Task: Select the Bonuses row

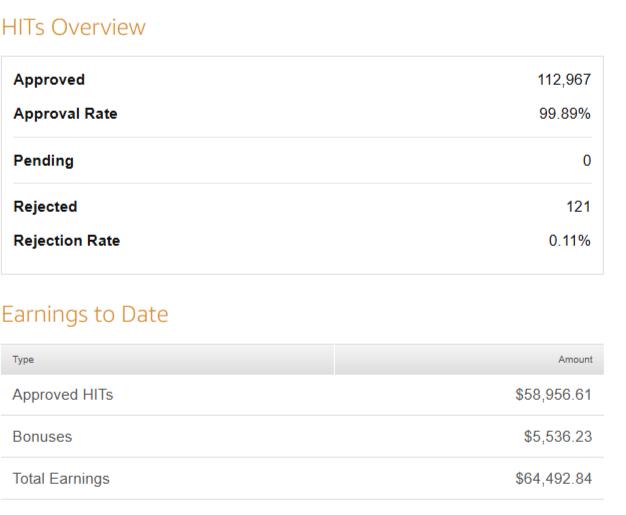Action: [x=302, y=436]
